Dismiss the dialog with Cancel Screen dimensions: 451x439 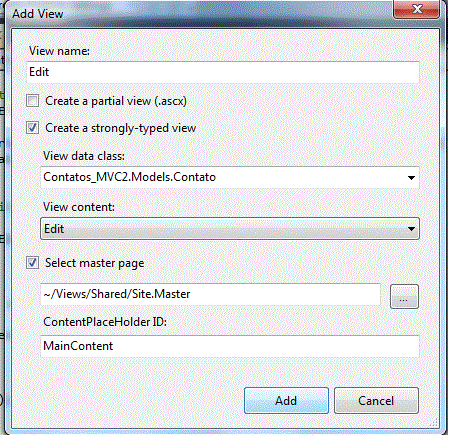[x=376, y=400]
